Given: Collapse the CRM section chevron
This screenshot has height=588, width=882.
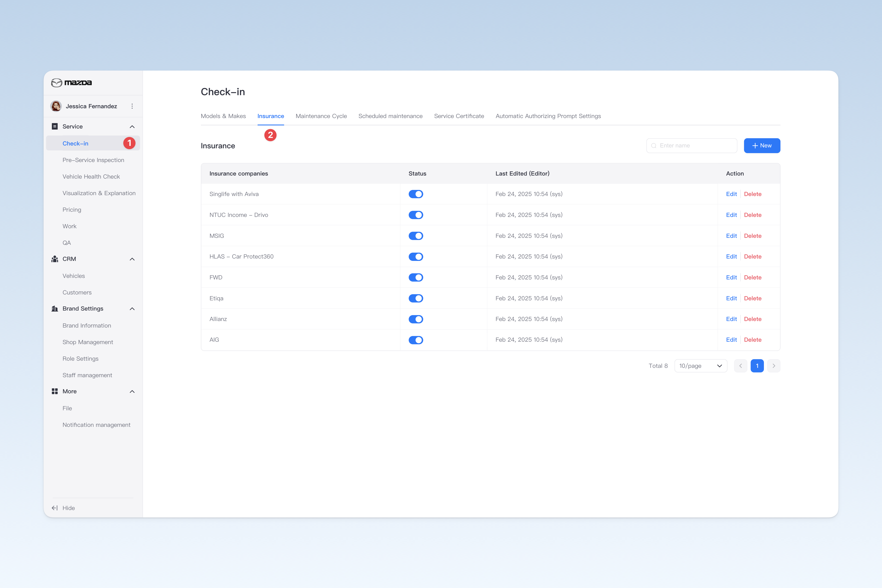Looking at the screenshot, I should tap(132, 259).
